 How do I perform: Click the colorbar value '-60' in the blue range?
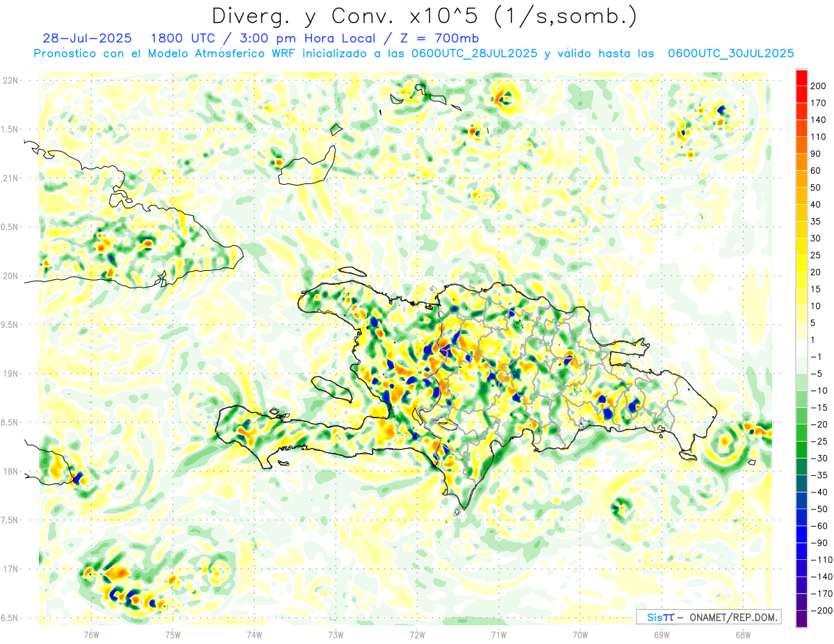820,526
